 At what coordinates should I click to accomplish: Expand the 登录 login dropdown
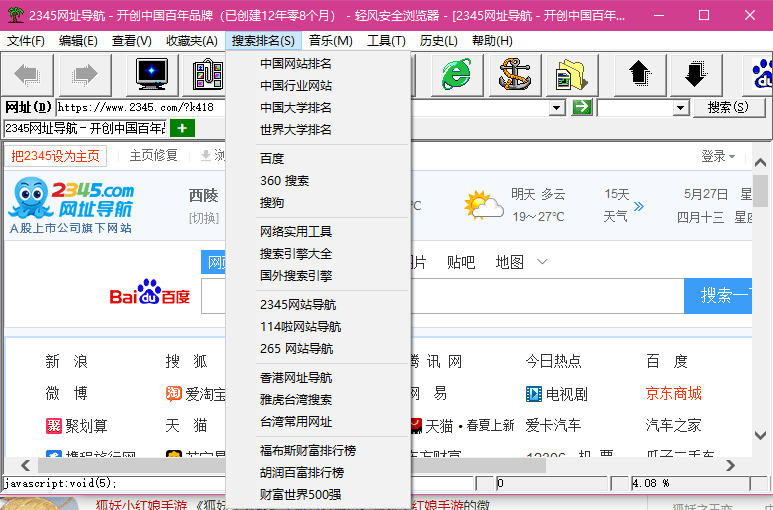point(718,156)
